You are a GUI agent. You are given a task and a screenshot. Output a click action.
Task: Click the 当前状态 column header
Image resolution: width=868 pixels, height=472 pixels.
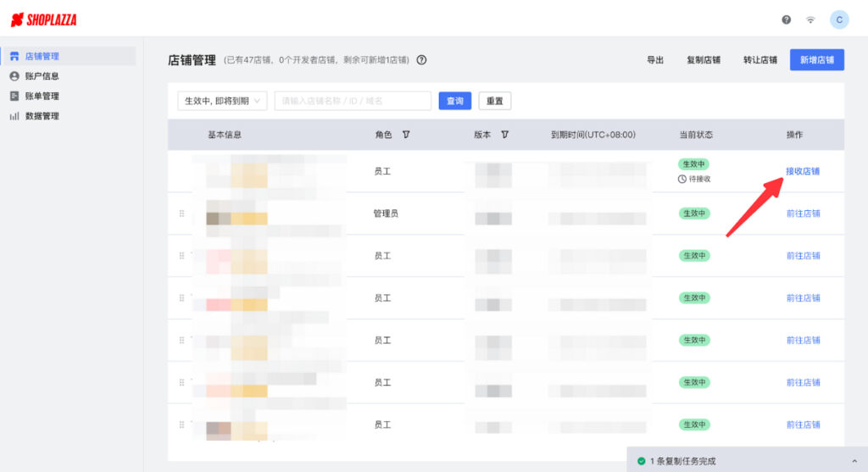coord(696,135)
